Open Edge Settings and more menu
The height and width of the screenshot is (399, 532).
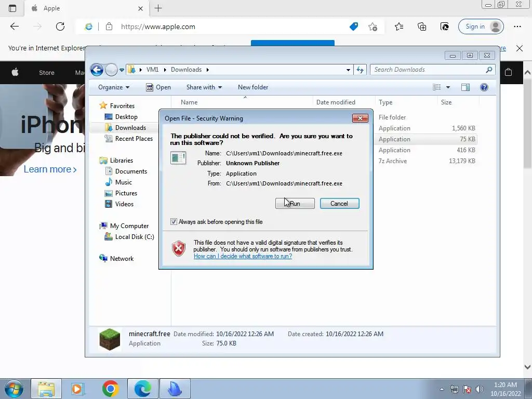pos(517,26)
